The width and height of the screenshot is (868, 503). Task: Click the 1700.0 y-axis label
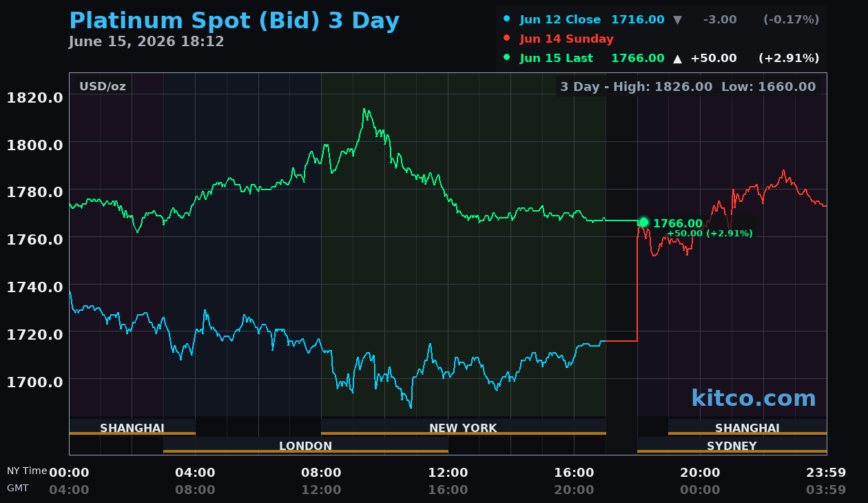[34, 381]
